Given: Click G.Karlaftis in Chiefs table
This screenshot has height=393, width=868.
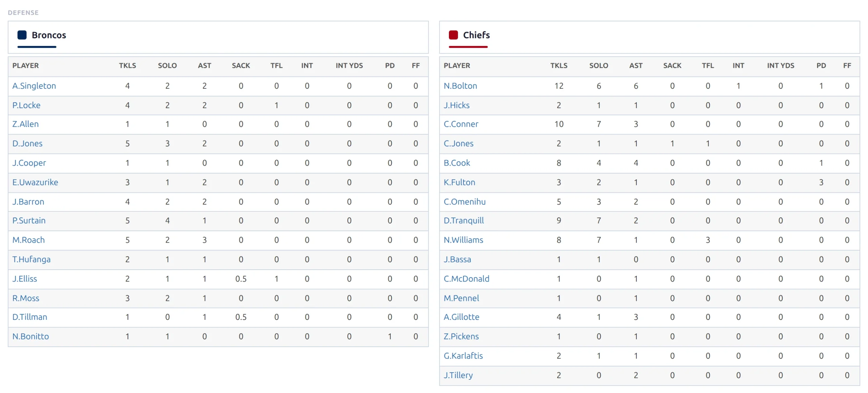Looking at the screenshot, I should pyautogui.click(x=463, y=356).
